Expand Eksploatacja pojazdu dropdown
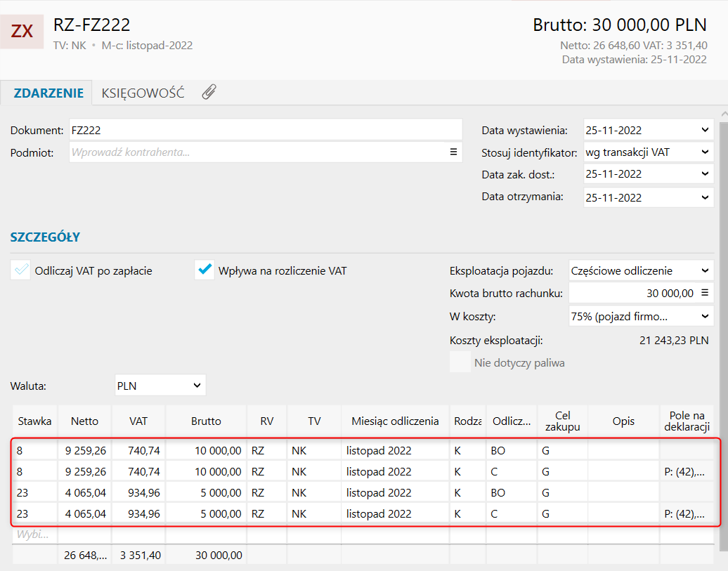 pyautogui.click(x=705, y=270)
